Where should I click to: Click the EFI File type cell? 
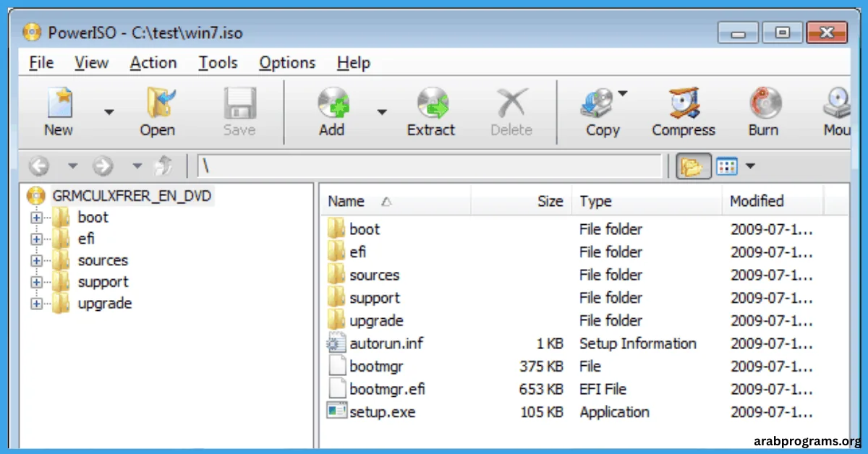(x=603, y=389)
